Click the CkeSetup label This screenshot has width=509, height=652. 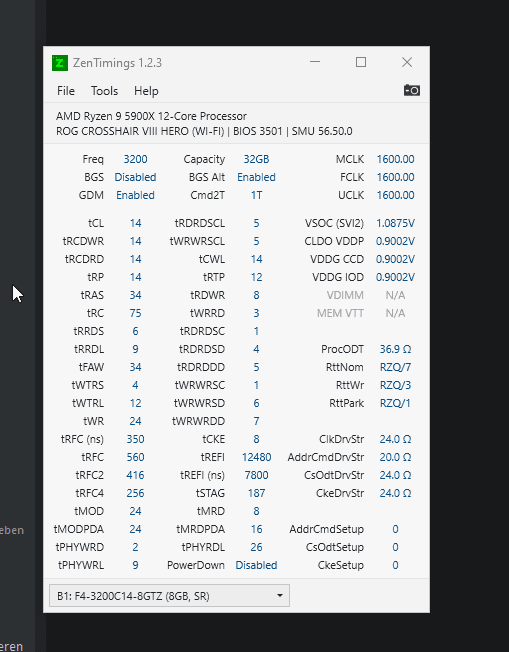tap(341, 565)
